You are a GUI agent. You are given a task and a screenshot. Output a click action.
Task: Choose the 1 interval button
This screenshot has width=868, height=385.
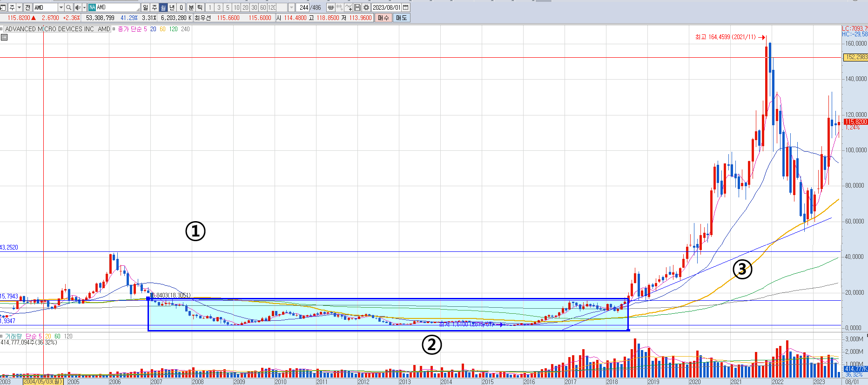tap(210, 7)
